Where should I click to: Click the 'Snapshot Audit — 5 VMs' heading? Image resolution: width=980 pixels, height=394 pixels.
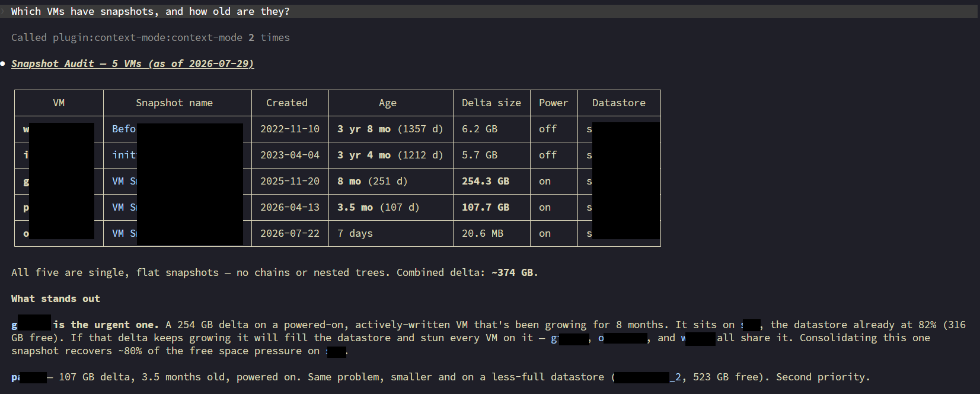(132, 63)
